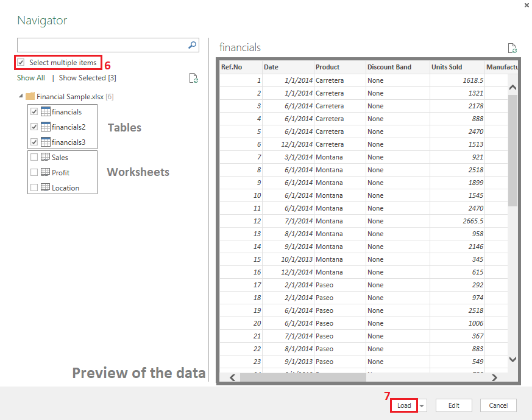
Task: Open the Show Selected [3] filter
Action: point(87,78)
